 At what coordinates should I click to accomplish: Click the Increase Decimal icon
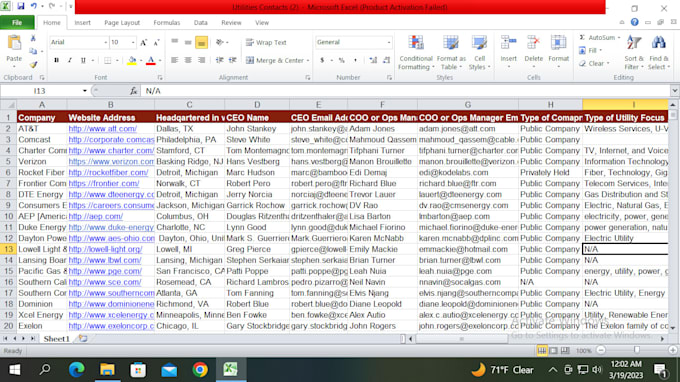(373, 60)
